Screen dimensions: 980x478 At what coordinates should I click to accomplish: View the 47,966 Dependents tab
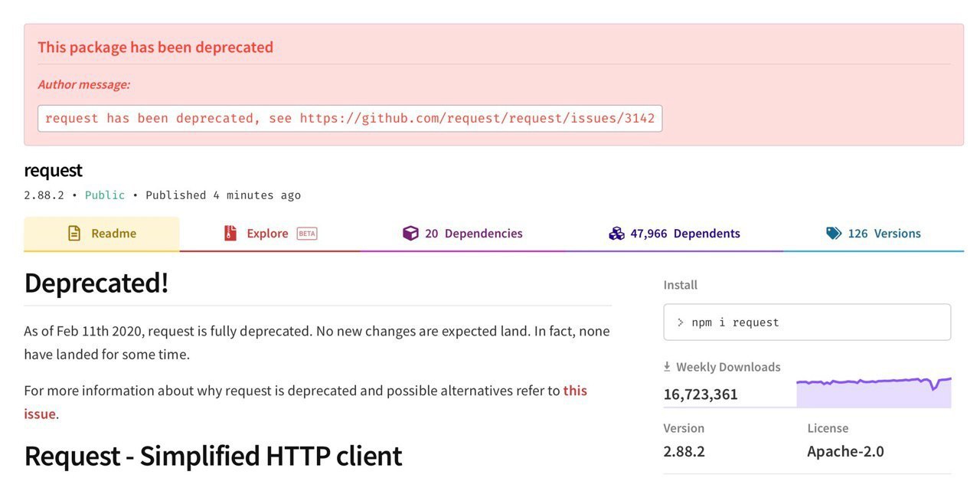tap(674, 234)
